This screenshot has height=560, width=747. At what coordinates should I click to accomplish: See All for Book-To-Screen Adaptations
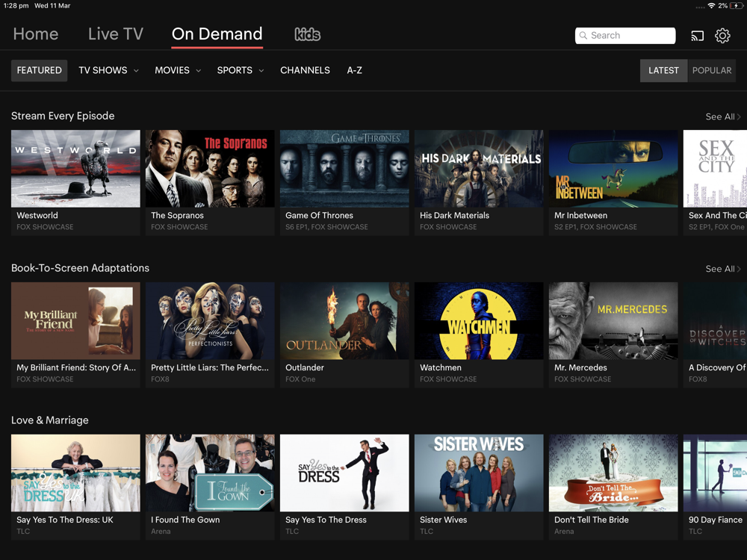(x=722, y=269)
